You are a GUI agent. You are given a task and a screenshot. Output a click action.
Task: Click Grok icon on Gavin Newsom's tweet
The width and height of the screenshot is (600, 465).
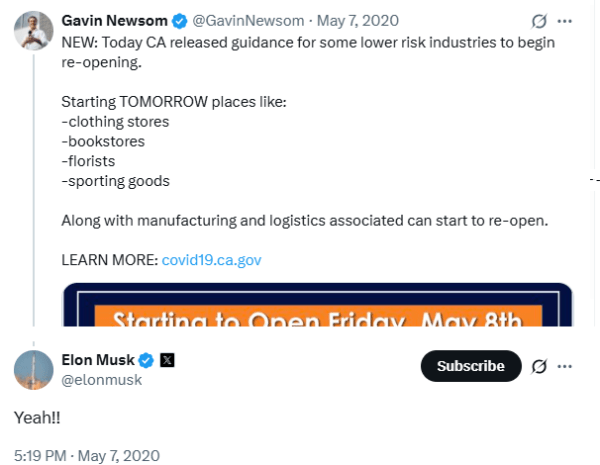click(537, 21)
